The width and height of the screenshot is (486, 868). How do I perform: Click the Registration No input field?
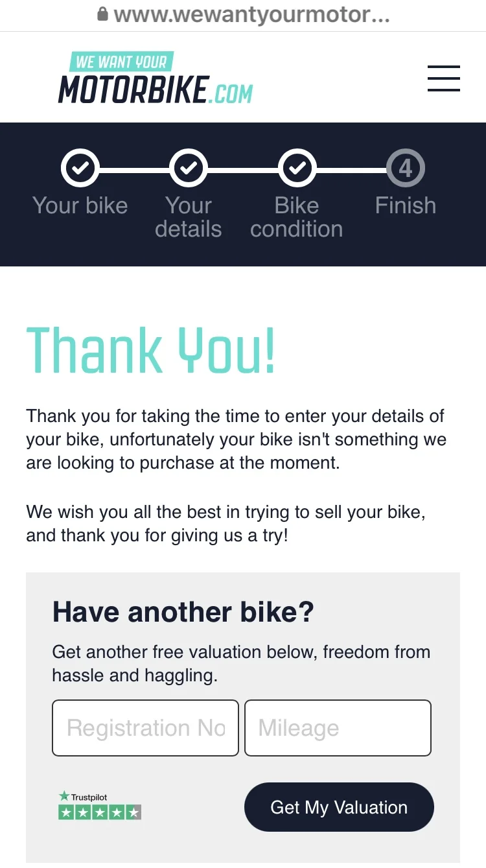pos(145,727)
